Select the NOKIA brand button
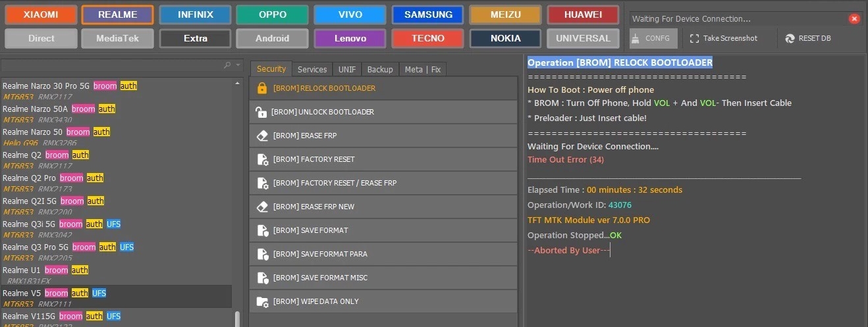Image resolution: width=868 pixels, height=327 pixels. [506, 38]
